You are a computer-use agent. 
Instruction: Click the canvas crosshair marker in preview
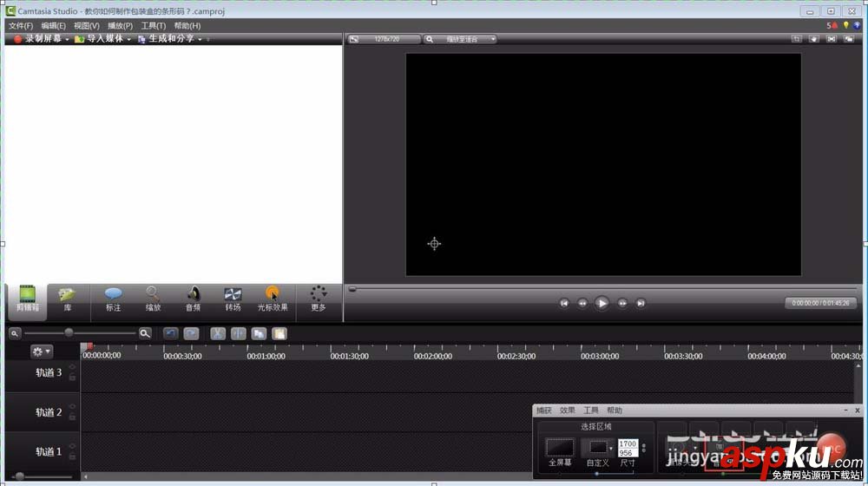click(435, 244)
